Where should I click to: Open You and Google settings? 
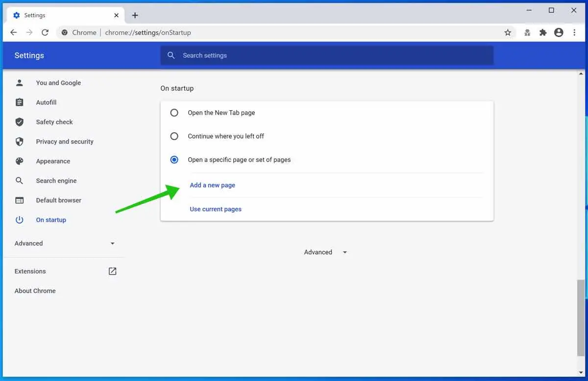(x=58, y=83)
